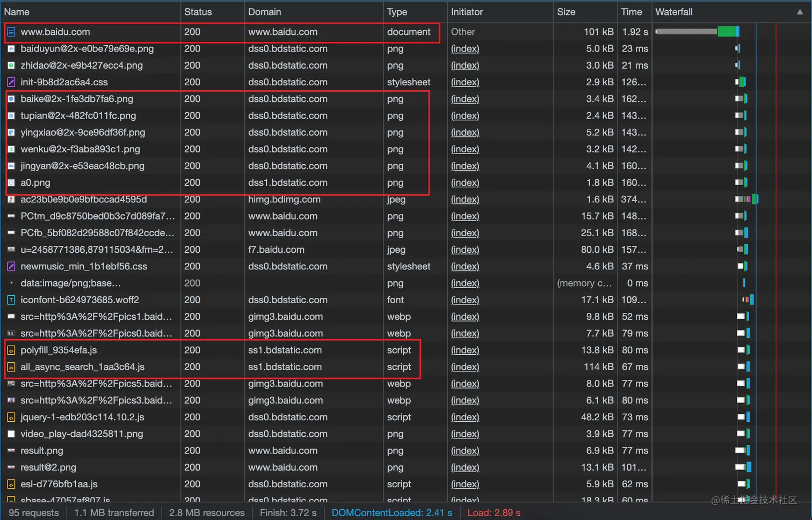The height and width of the screenshot is (520, 812).
Task: Click the 95 requests status bar entry
Action: point(34,512)
